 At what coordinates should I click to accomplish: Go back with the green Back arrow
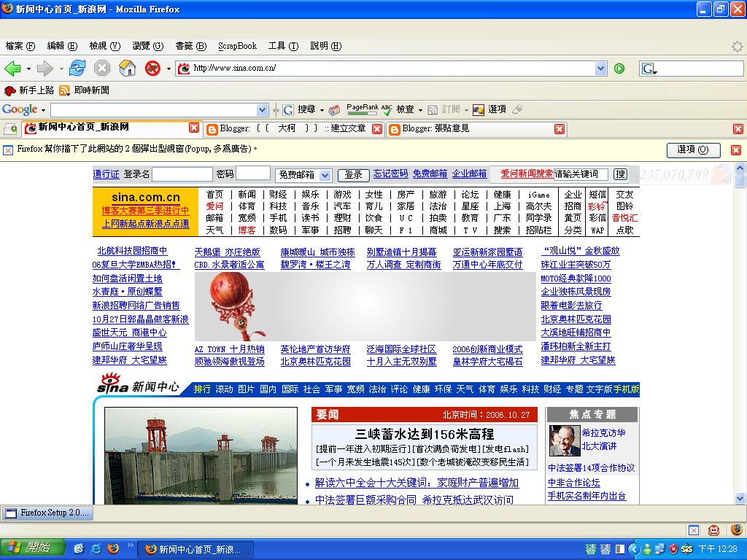pos(12,69)
